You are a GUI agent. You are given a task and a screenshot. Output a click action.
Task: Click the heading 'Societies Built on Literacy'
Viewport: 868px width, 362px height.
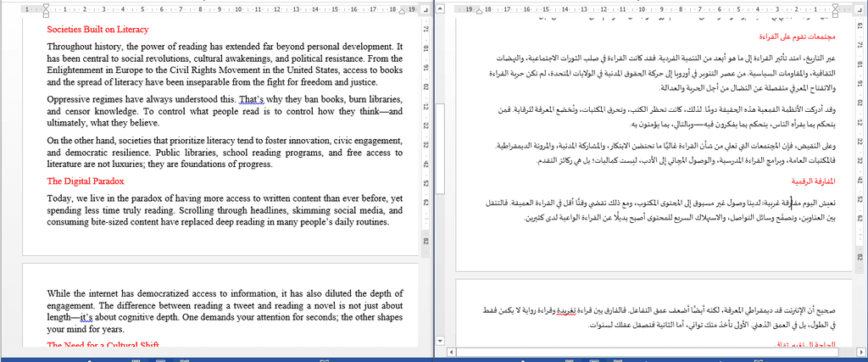[x=98, y=30]
